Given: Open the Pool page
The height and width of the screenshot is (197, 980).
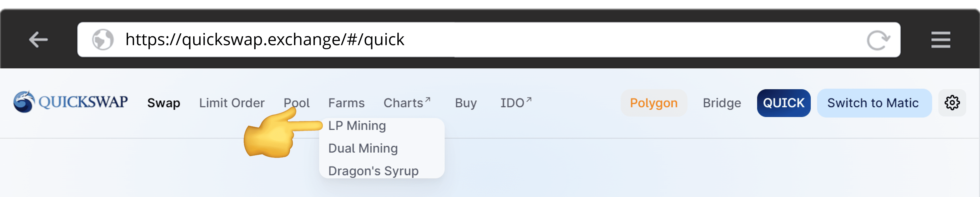Looking at the screenshot, I should coord(296,103).
